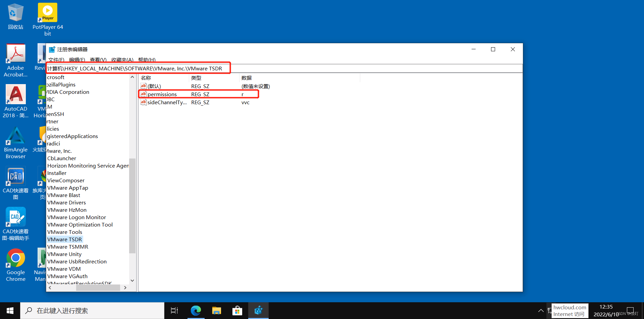Select the VMware Blast key

(x=64, y=195)
